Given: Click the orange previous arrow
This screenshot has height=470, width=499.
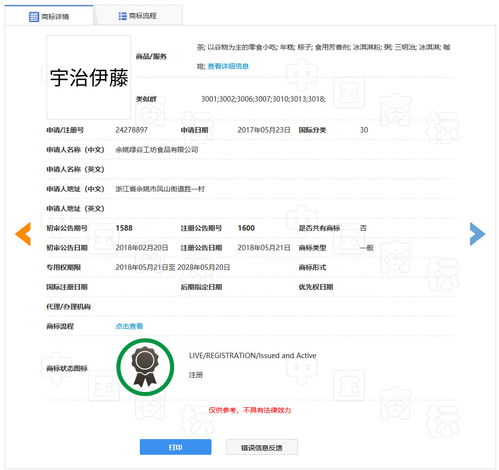Looking at the screenshot, I should 23,234.
